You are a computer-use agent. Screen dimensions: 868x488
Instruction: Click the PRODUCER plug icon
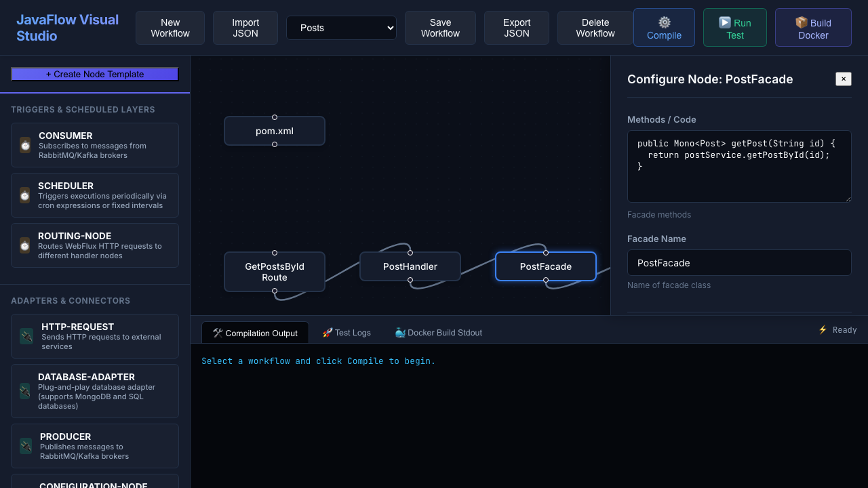(26, 446)
